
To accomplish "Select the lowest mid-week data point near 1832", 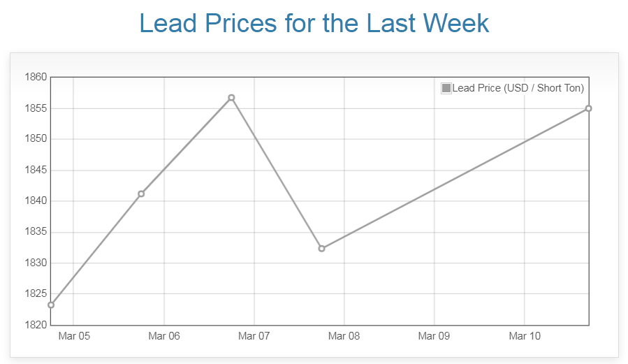I will click(x=321, y=249).
